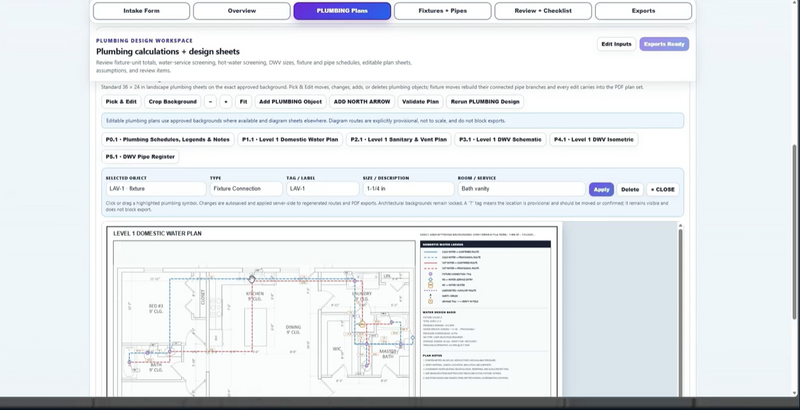Select the water service entry diamond symbol on plan
The image size is (800, 410).
tap(413, 338)
